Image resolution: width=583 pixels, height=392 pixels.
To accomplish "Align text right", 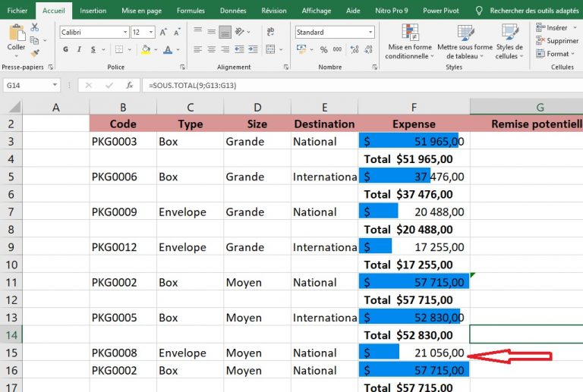I will point(225,49).
